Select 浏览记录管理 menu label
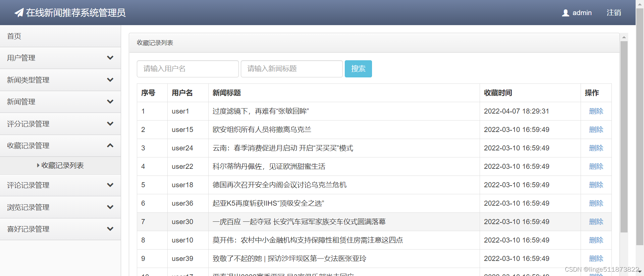Screen dimensions: 644x276 click(28, 207)
